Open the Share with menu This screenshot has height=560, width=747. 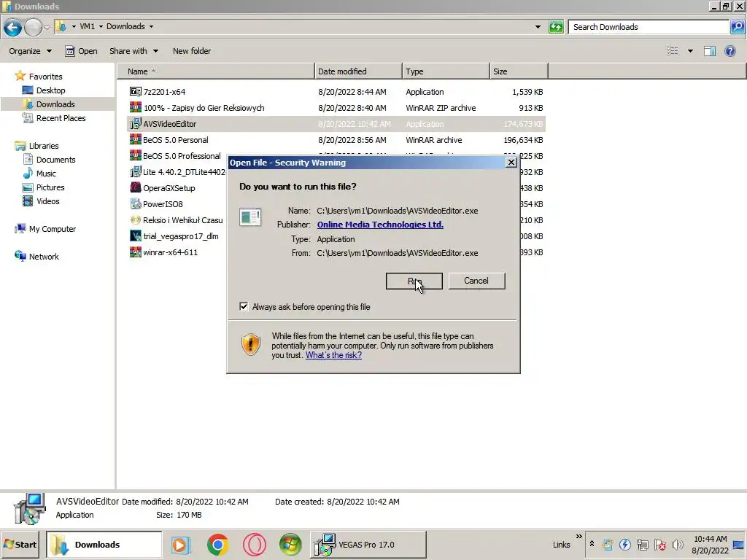pyautogui.click(x=133, y=51)
